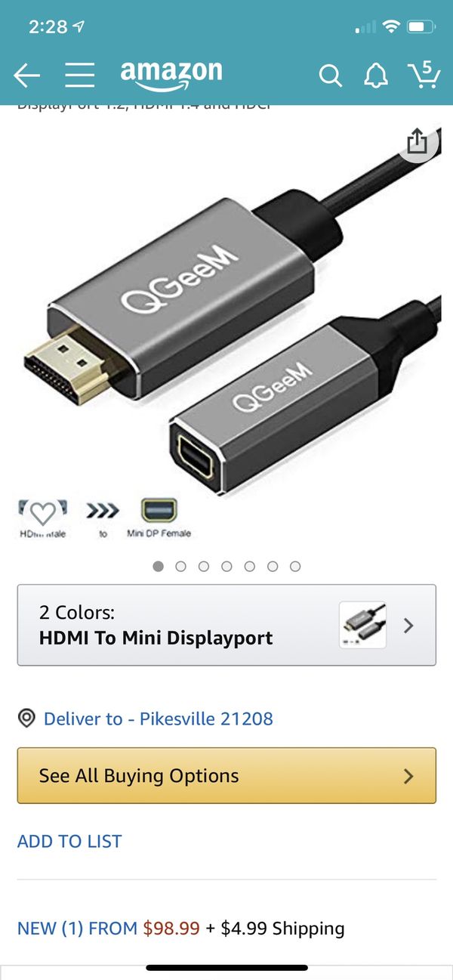
Task: Click See All Buying Options button
Action: pos(226,775)
